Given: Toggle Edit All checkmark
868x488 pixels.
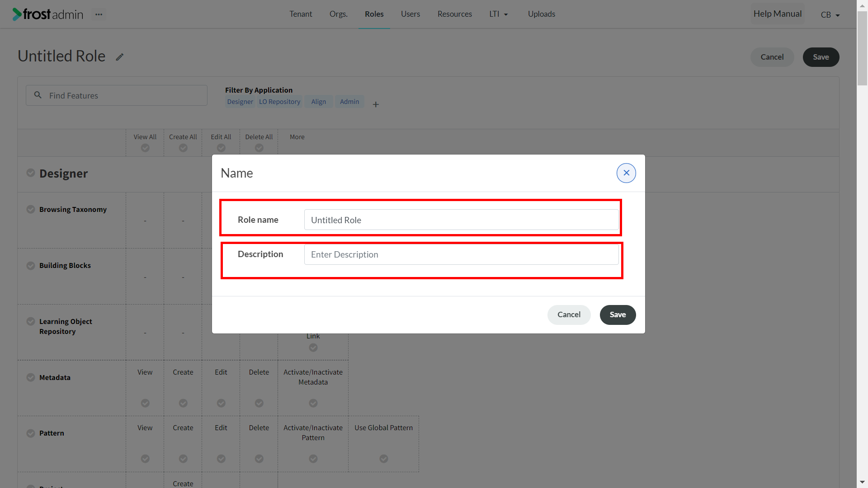Looking at the screenshot, I should [221, 148].
